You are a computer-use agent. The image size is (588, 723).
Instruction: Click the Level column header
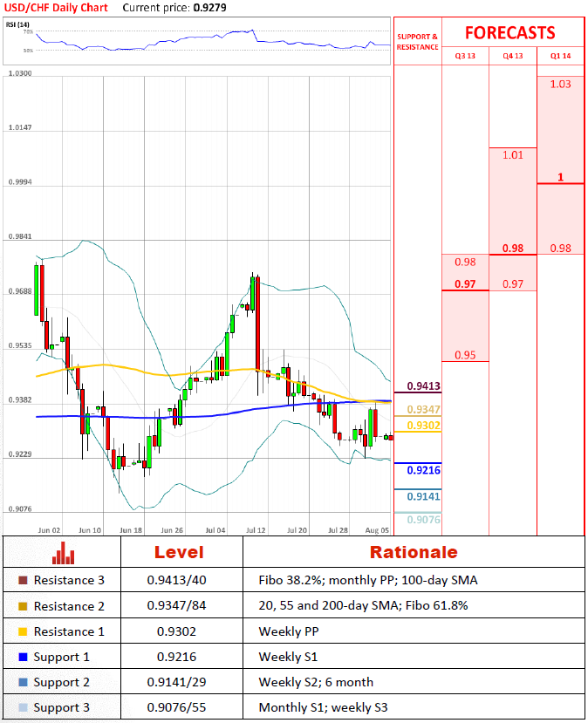(x=179, y=552)
